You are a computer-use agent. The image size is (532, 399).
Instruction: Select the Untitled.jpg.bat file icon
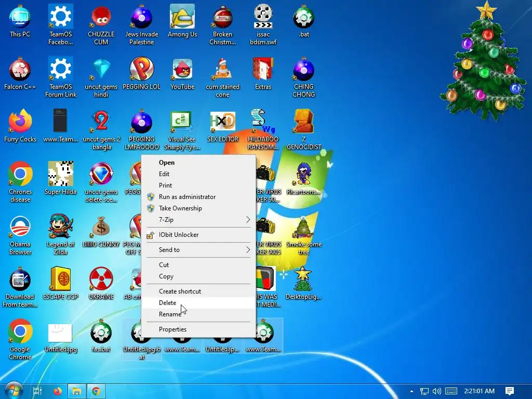pos(141,340)
